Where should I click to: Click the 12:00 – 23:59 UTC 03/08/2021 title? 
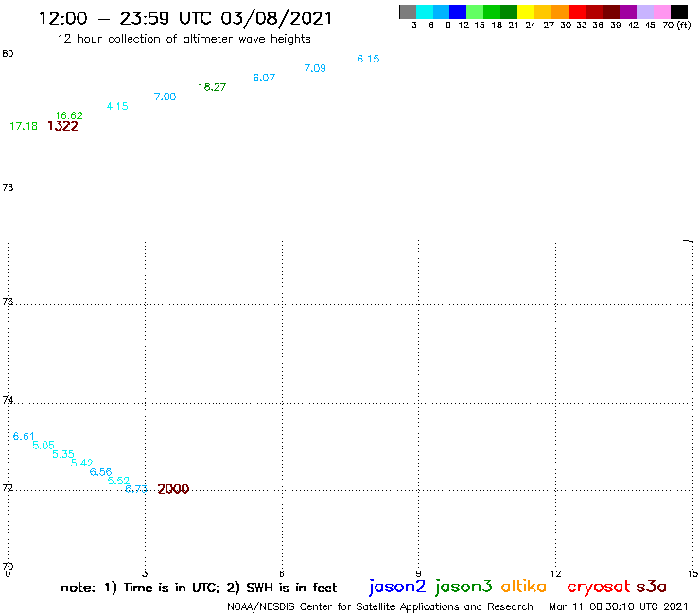tap(185, 18)
